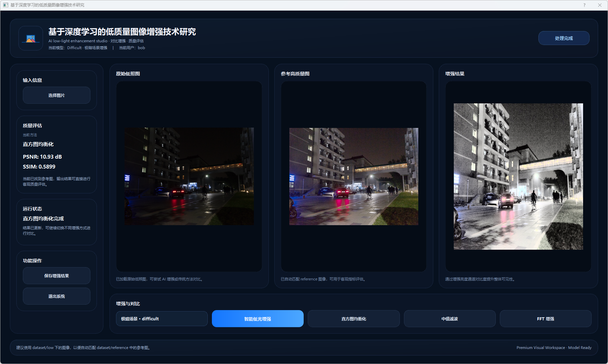Apply 直方图均衡化 method

[353, 319]
